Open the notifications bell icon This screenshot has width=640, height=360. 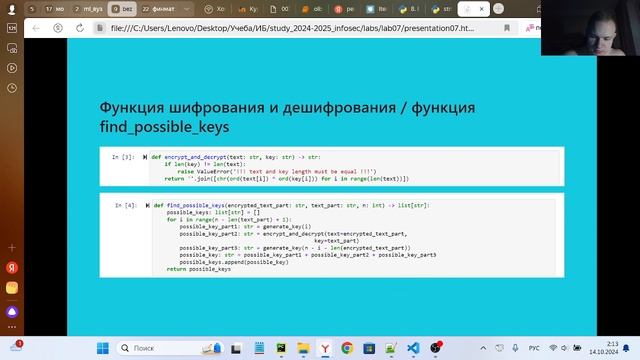click(x=626, y=348)
